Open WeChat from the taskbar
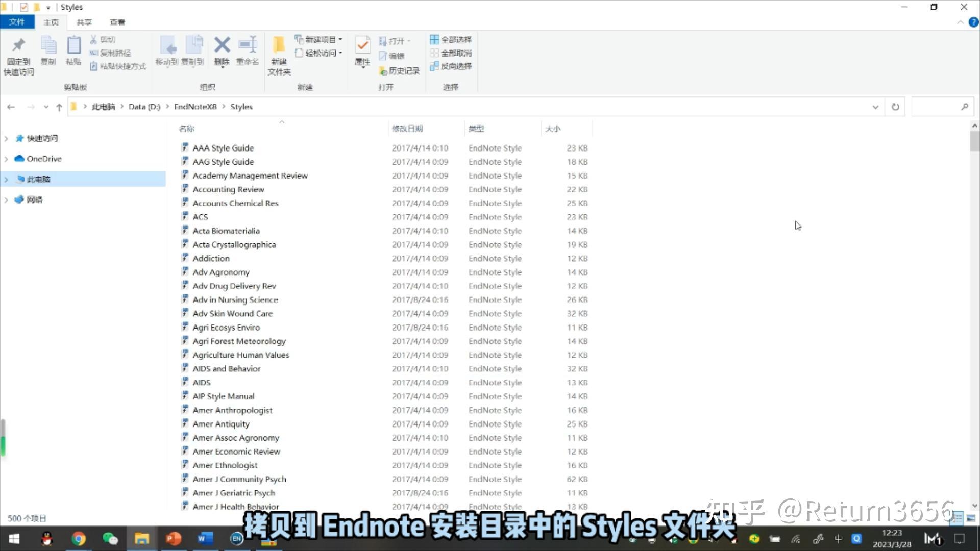Image resolution: width=980 pixels, height=551 pixels. click(110, 538)
